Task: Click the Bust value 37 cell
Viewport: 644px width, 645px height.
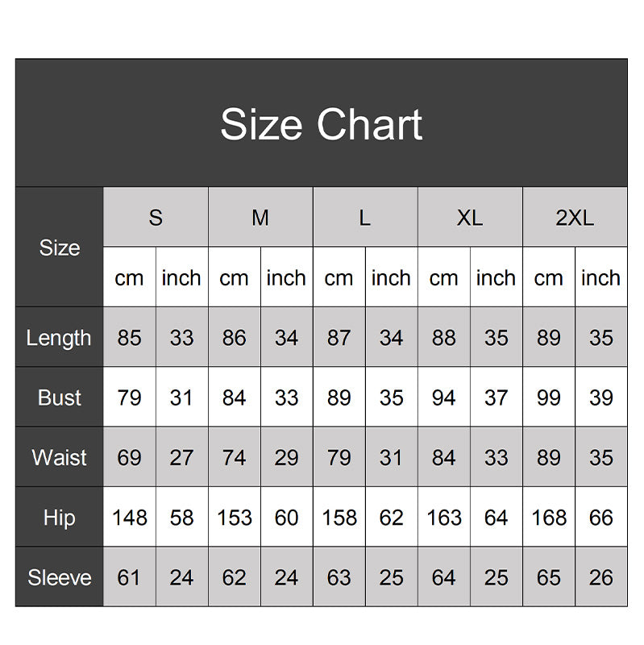Action: click(497, 397)
